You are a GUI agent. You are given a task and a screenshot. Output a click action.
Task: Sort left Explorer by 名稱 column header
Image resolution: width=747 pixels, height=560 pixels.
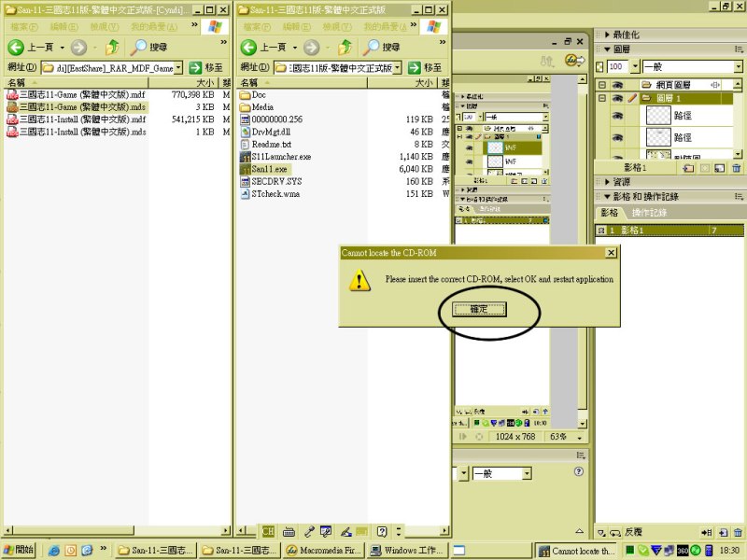tap(76, 82)
